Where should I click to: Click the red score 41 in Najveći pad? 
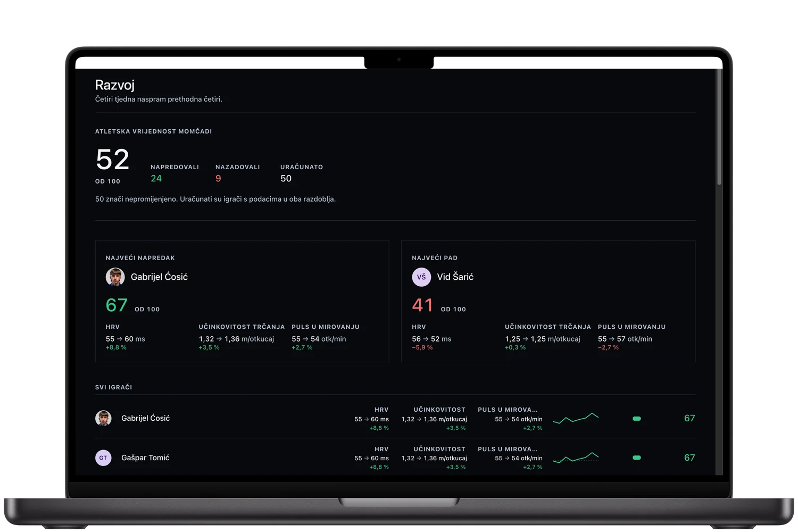[x=422, y=305]
